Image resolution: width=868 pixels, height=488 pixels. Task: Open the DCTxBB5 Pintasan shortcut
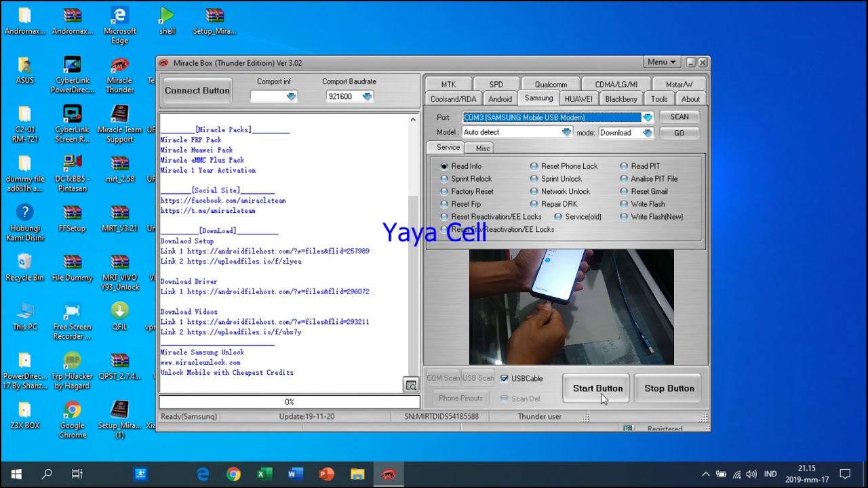pyautogui.click(x=72, y=174)
